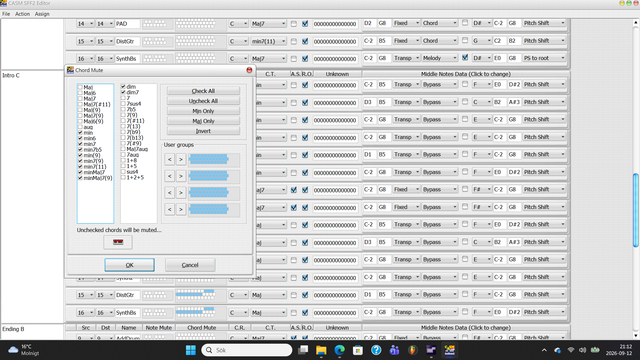
Task: Open the PAD row's Chord dropdown
Action: tap(440, 23)
